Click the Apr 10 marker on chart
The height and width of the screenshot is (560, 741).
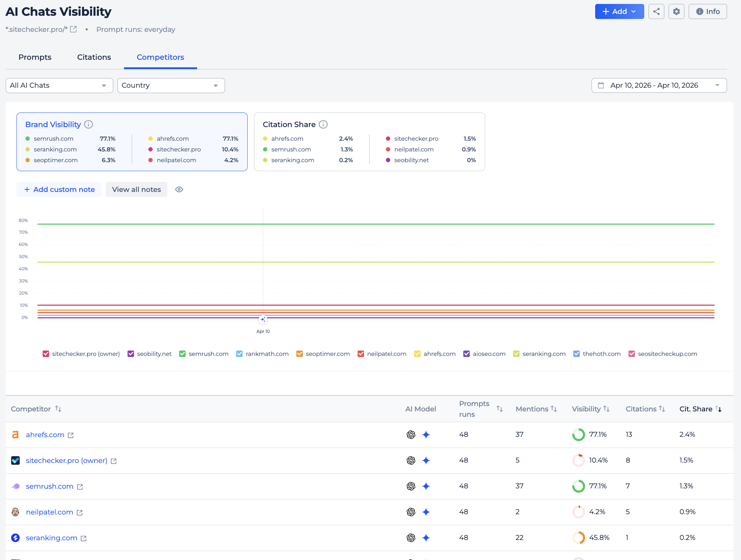(263, 319)
